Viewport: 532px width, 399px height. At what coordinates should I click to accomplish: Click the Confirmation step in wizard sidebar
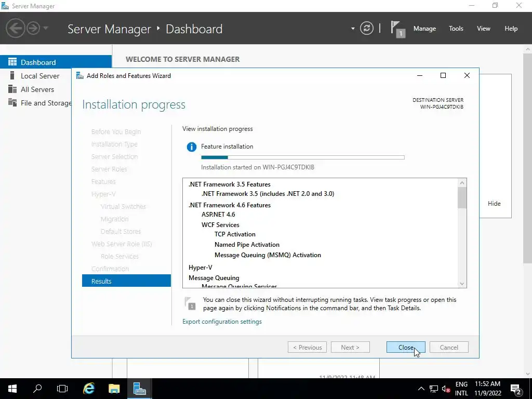(x=110, y=269)
